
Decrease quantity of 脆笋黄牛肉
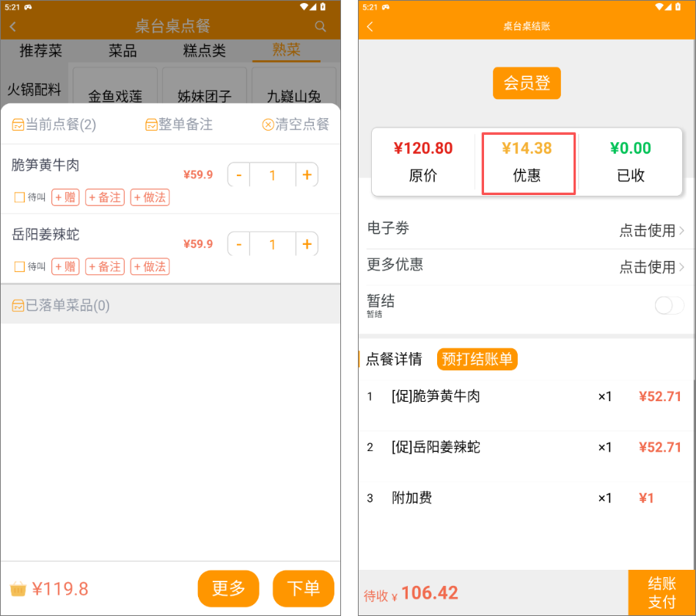click(239, 175)
